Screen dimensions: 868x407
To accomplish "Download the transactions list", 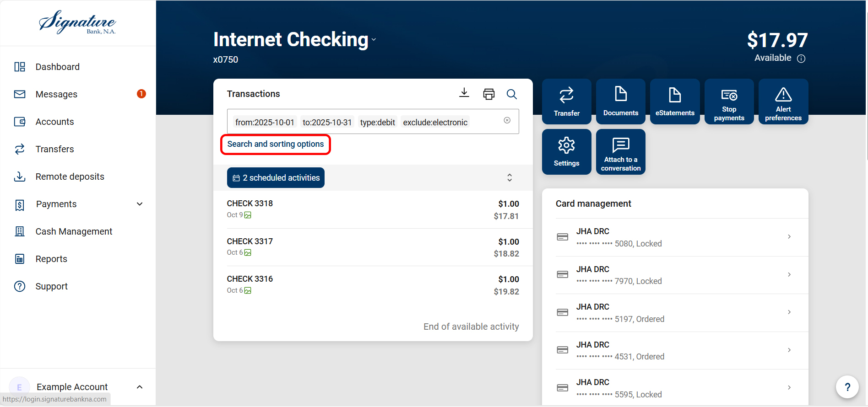I will (x=464, y=93).
